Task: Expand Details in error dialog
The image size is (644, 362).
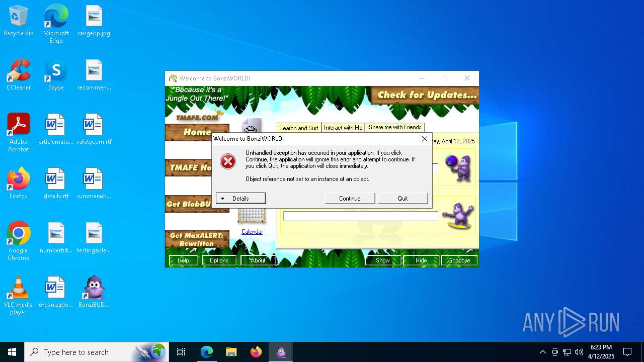Action: click(x=241, y=198)
